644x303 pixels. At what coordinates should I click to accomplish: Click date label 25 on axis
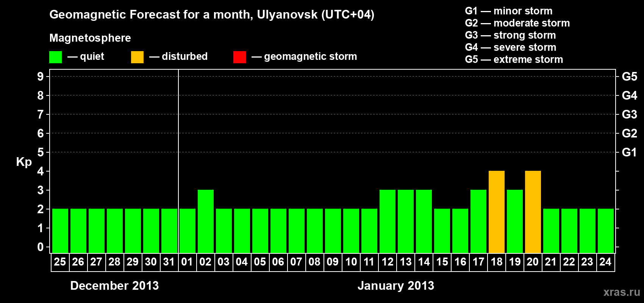click(60, 262)
